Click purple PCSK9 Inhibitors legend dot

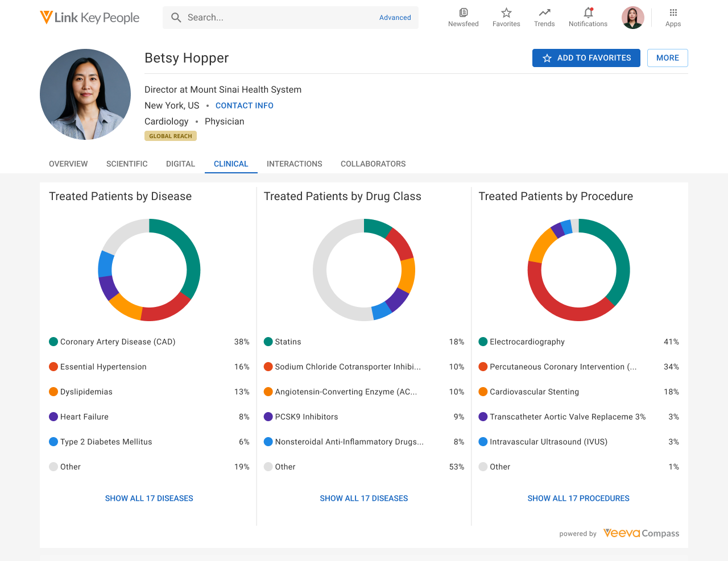[x=268, y=417]
